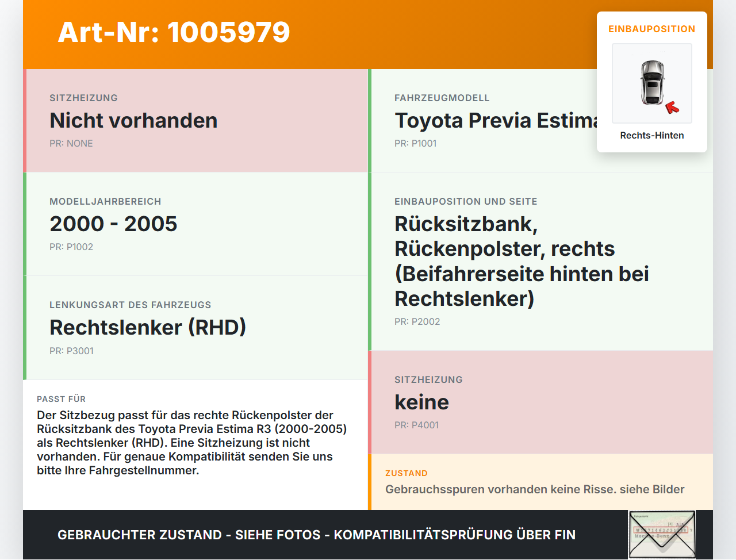Click the 'keine' seat heating value
This screenshot has height=560, width=736.
(421, 402)
